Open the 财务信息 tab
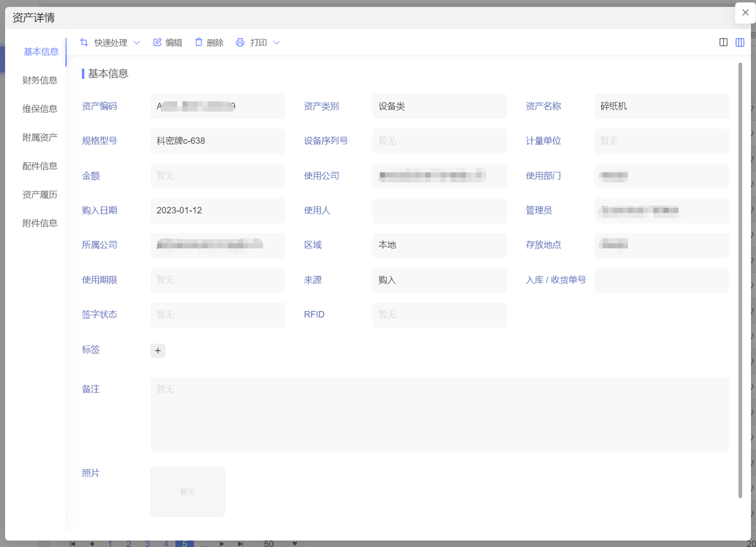Viewport: 756px width, 547px height. pos(40,80)
